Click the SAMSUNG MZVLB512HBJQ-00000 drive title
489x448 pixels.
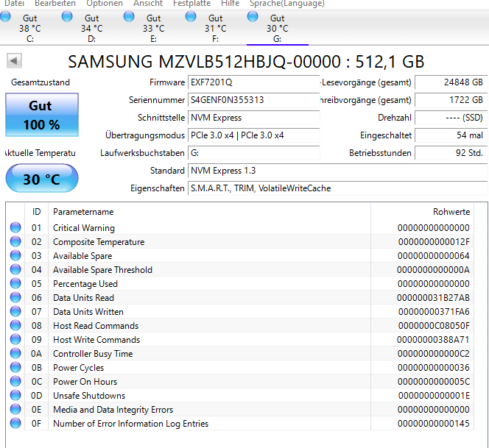click(246, 62)
